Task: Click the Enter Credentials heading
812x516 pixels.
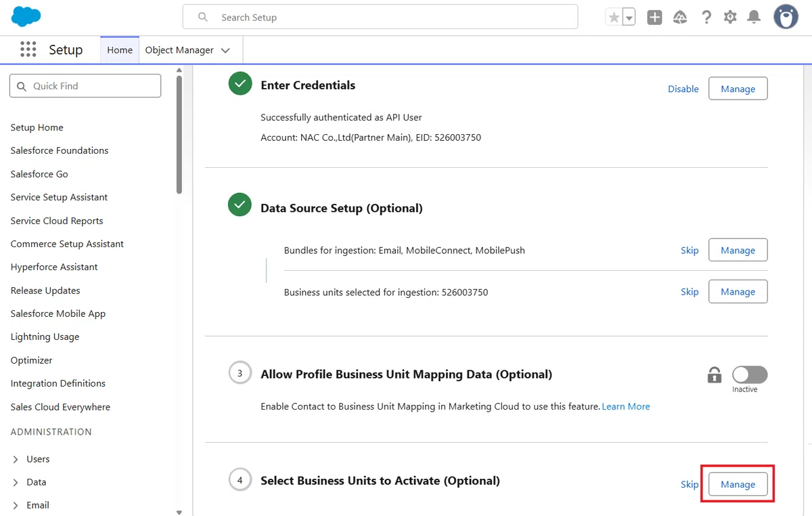Action: 308,85
